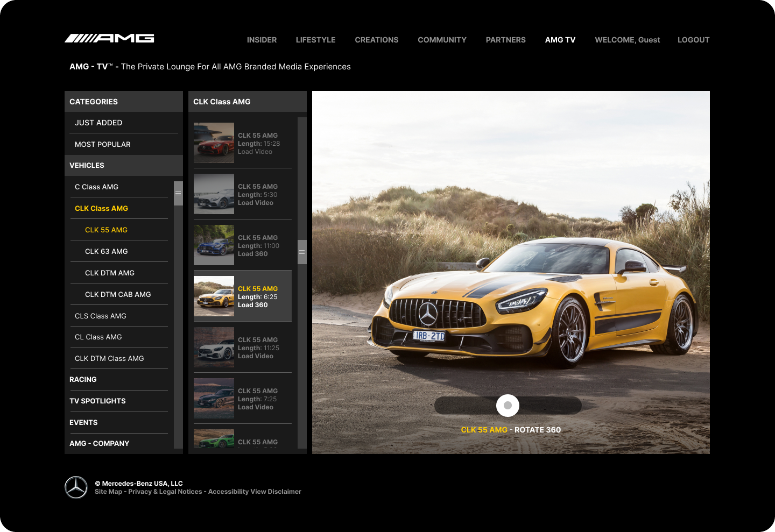The image size is (775, 532).
Task: Open Privacy & Legal Notices link
Action: point(165,492)
